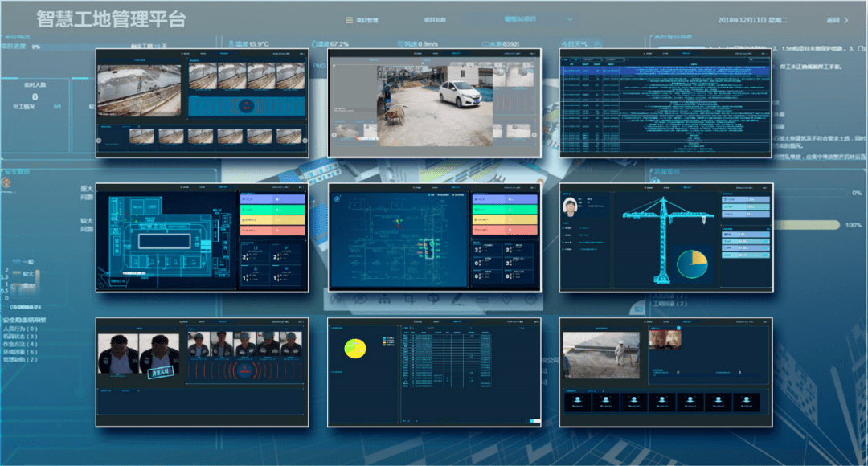
Task: Open the large construction site camera feed
Action: coord(139,92)
